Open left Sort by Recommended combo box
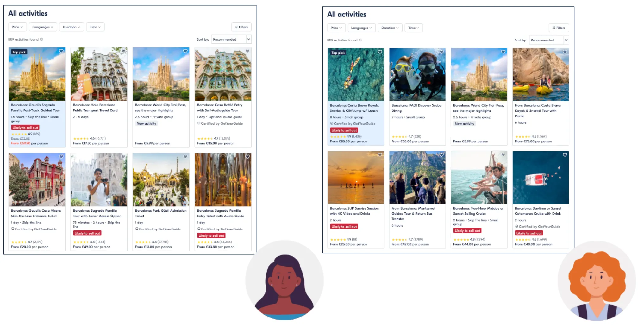This screenshot has height=326, width=644. click(x=231, y=39)
